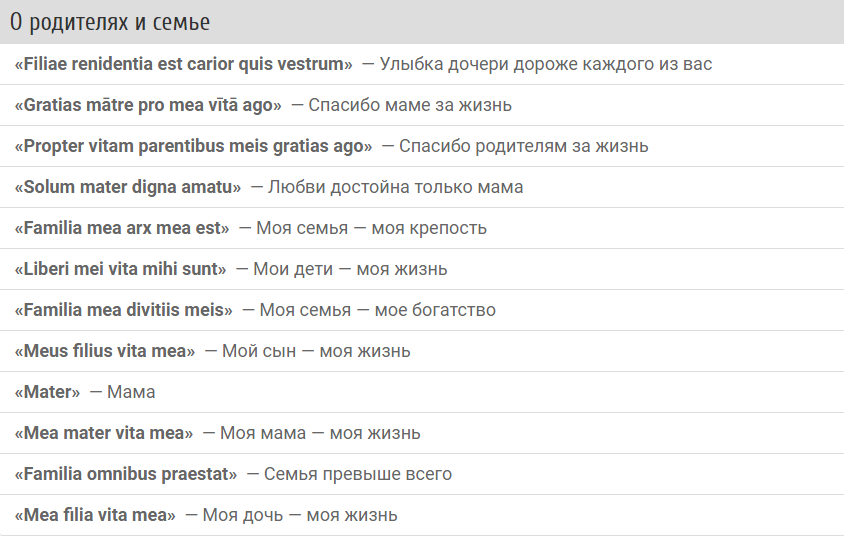Click the phrase «Mea filia vita mea»
The width and height of the screenshot is (844, 539).
pos(95,515)
